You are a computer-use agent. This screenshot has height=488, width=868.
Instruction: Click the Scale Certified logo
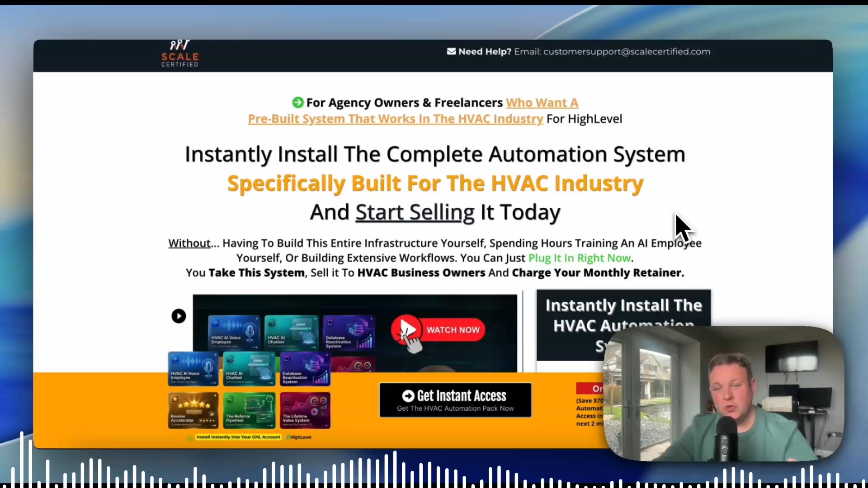click(x=180, y=54)
